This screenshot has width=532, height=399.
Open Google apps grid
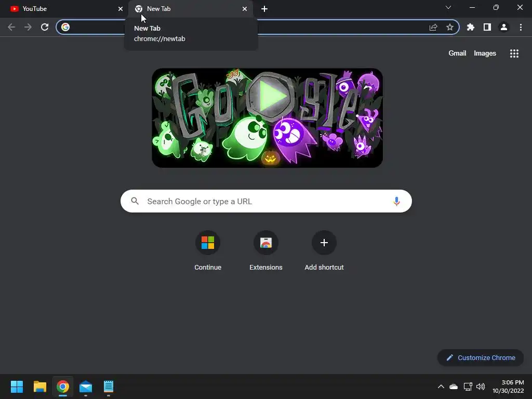(x=514, y=54)
